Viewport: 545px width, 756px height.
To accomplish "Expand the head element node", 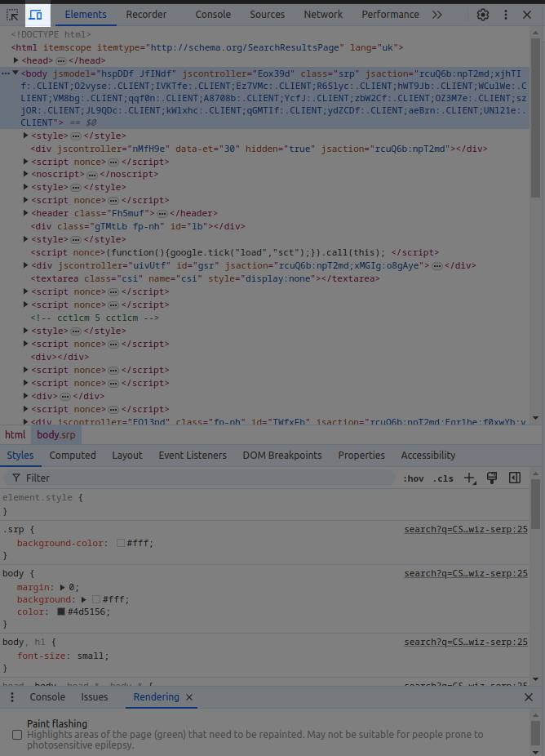I will (x=16, y=61).
